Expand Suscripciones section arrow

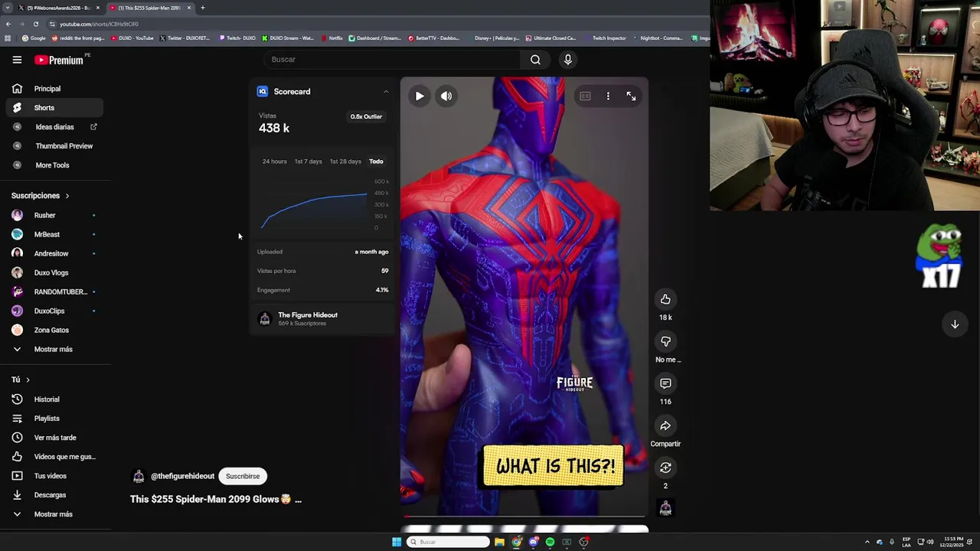pyautogui.click(x=67, y=196)
